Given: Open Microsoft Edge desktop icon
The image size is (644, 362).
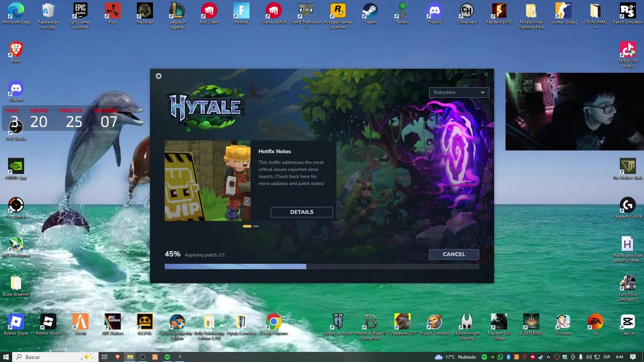Looking at the screenshot, I should pyautogui.click(x=16, y=14).
